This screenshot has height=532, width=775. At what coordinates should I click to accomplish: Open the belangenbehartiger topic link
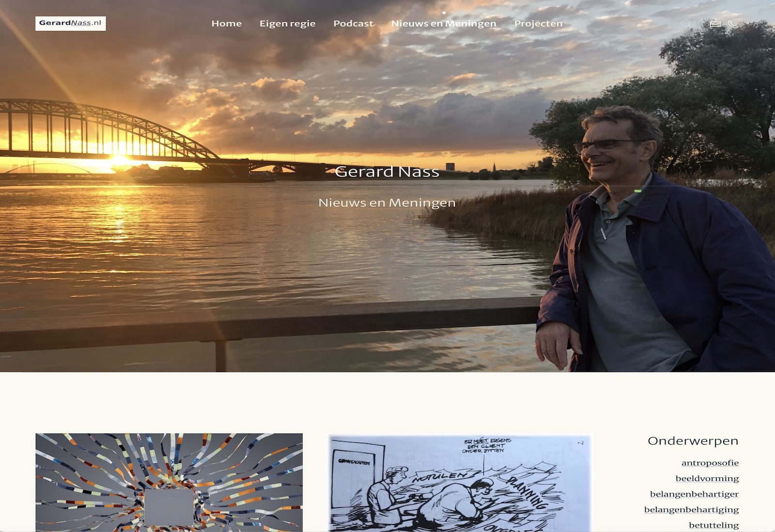tap(694, 494)
